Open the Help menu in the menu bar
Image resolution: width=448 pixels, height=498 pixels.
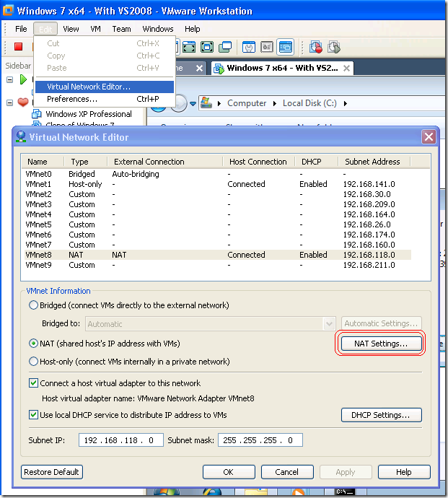[x=193, y=29]
